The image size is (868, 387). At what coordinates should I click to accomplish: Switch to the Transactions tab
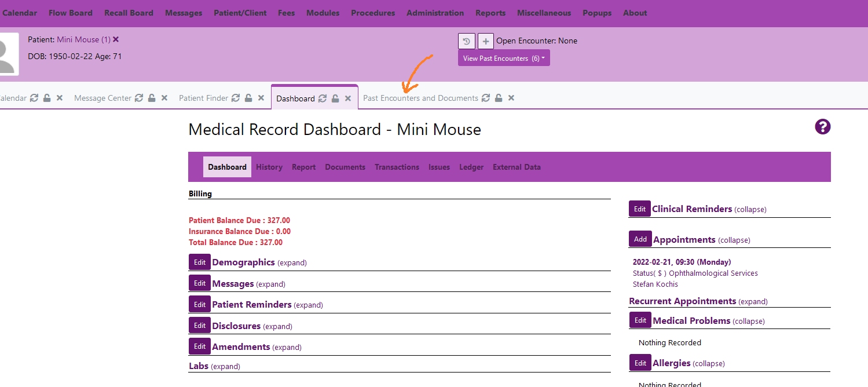tap(397, 167)
